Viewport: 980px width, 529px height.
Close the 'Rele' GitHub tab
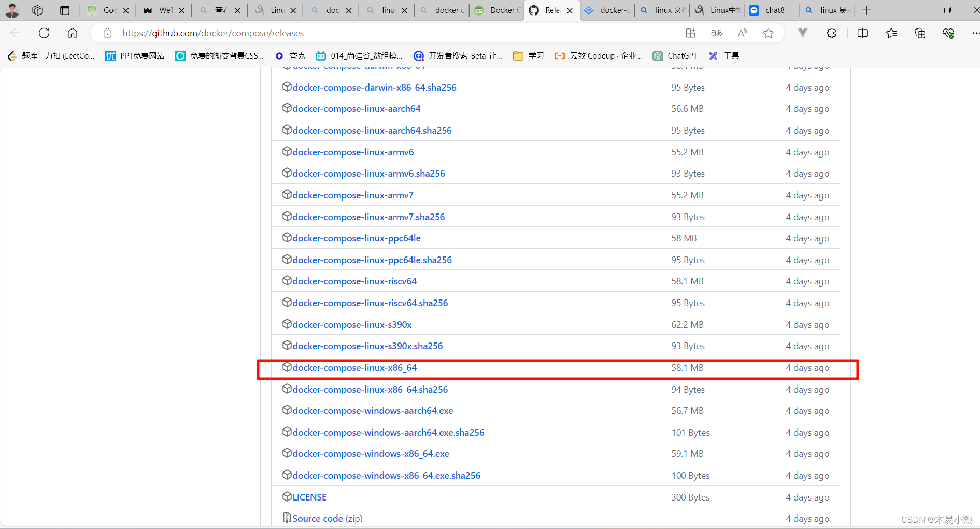(570, 10)
